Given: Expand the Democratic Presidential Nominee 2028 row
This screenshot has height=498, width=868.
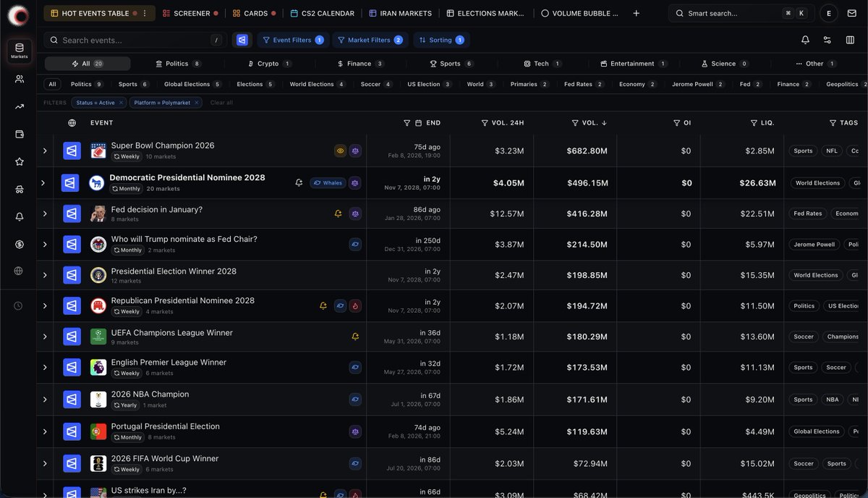Looking at the screenshot, I should [x=43, y=183].
